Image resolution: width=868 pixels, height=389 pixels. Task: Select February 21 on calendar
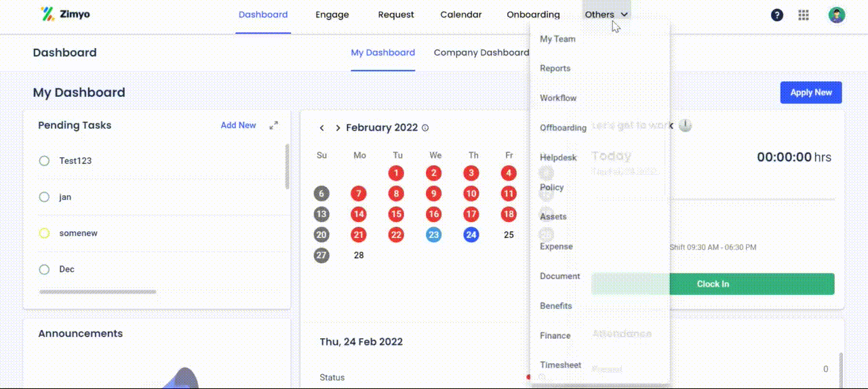pyautogui.click(x=359, y=235)
